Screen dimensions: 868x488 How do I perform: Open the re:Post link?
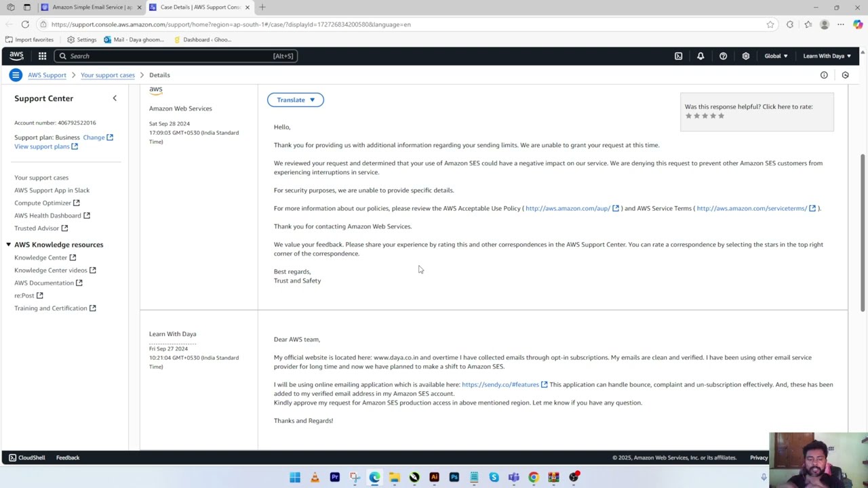28,296
